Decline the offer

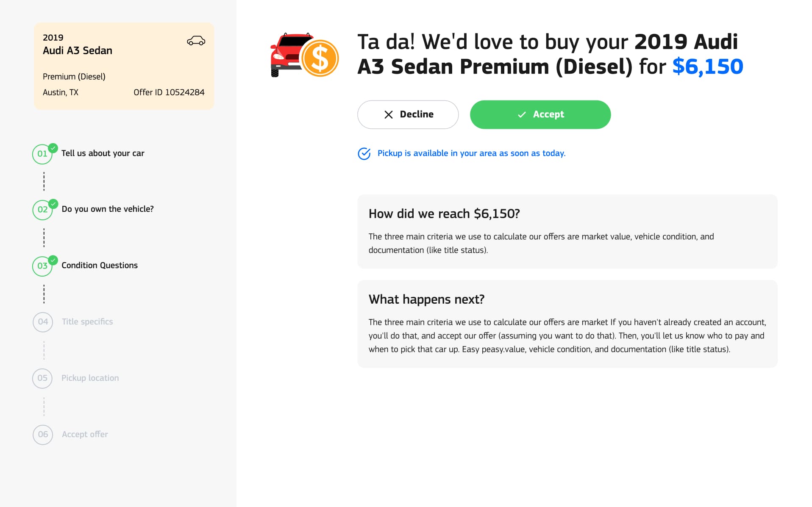(x=408, y=114)
